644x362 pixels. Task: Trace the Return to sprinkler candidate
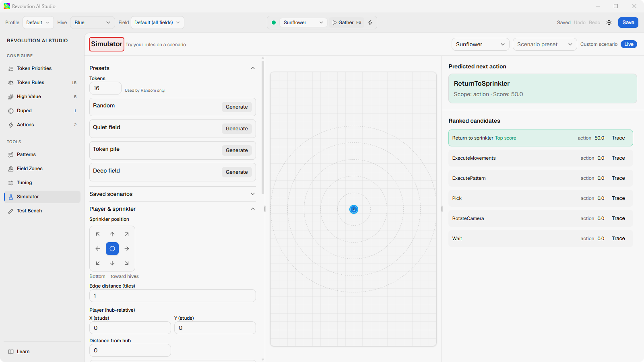coord(618,138)
